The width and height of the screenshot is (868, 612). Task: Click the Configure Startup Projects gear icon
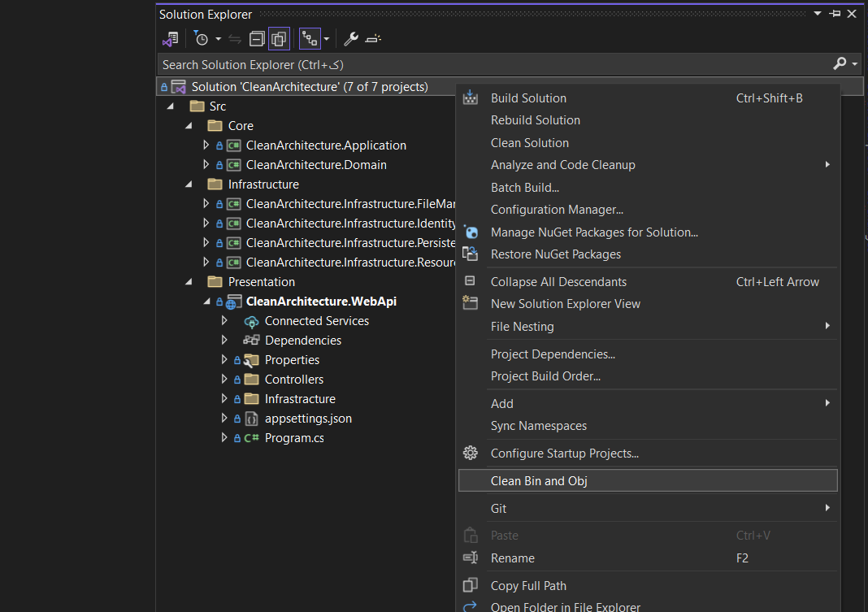470,453
